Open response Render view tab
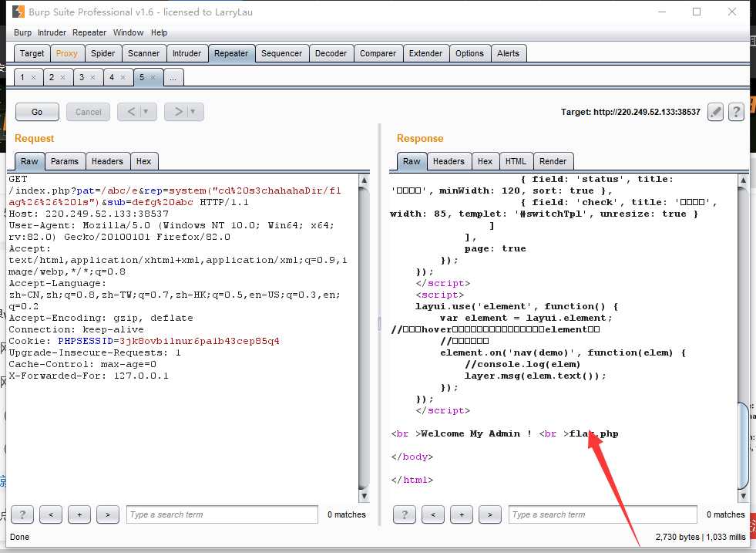The image size is (756, 553). (553, 161)
